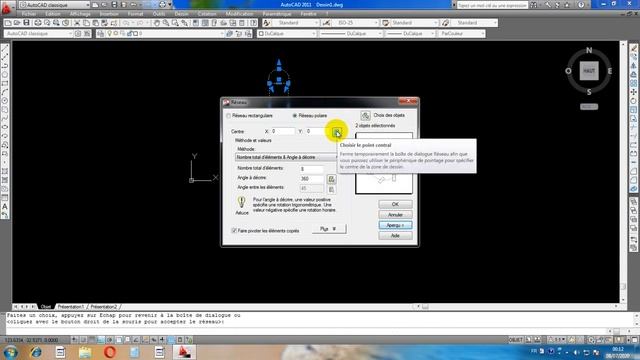Save drawing using standard toolbar Save icon

(x=26, y=23)
